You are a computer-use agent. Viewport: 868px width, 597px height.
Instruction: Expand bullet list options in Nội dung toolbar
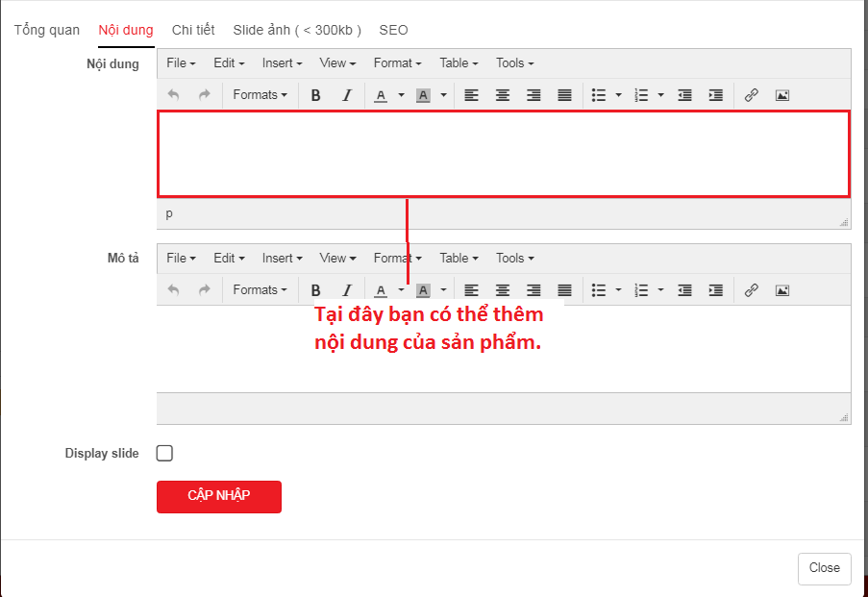(x=619, y=95)
